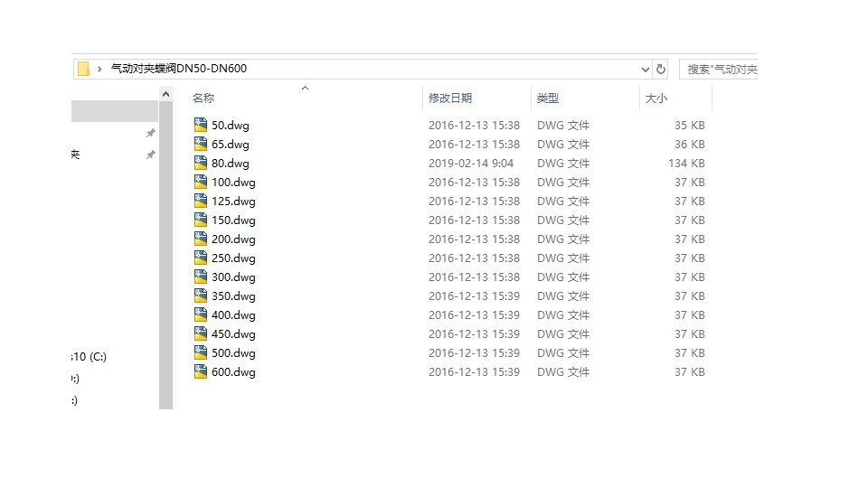Click the 150.dwg file icon
The height and width of the screenshot is (488, 868).
pos(201,221)
